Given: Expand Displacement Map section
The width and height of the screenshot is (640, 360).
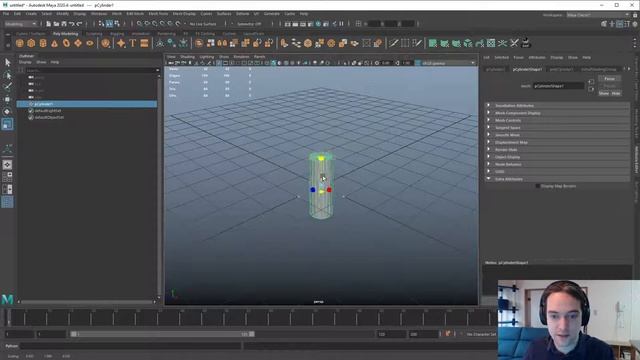Looking at the screenshot, I should 557,142.
